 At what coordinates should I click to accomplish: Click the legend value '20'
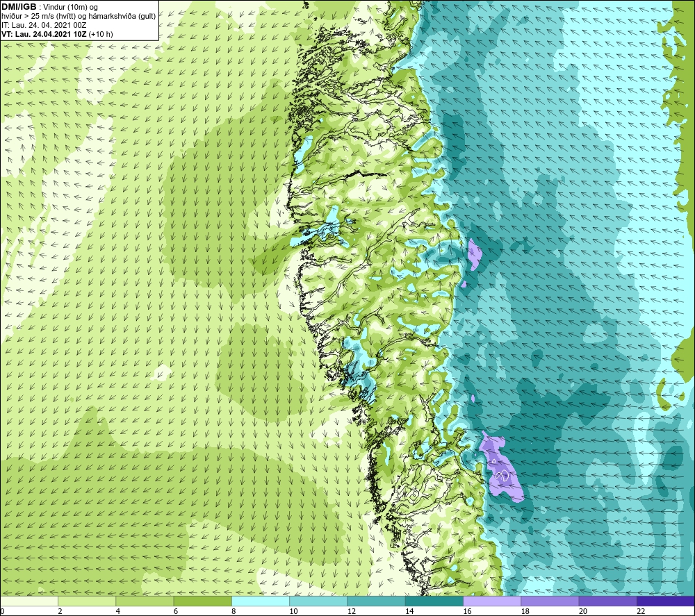583,612
